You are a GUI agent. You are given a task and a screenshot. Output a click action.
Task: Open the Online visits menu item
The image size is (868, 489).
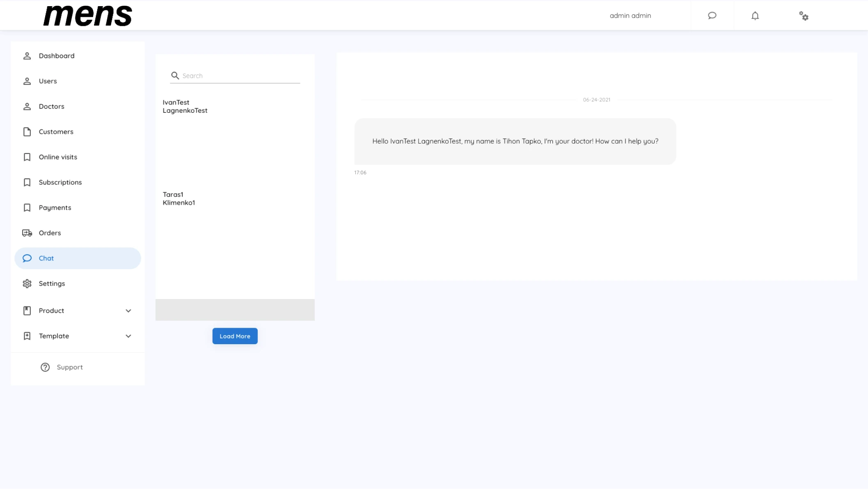pyautogui.click(x=78, y=157)
